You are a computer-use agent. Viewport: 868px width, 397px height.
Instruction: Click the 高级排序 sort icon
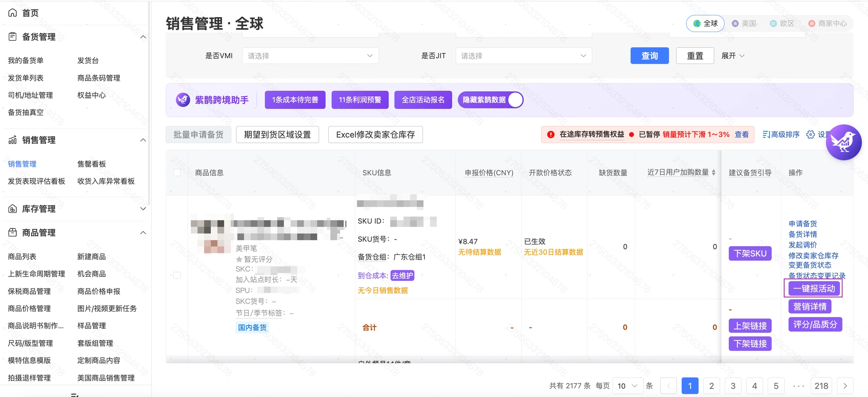tap(766, 135)
